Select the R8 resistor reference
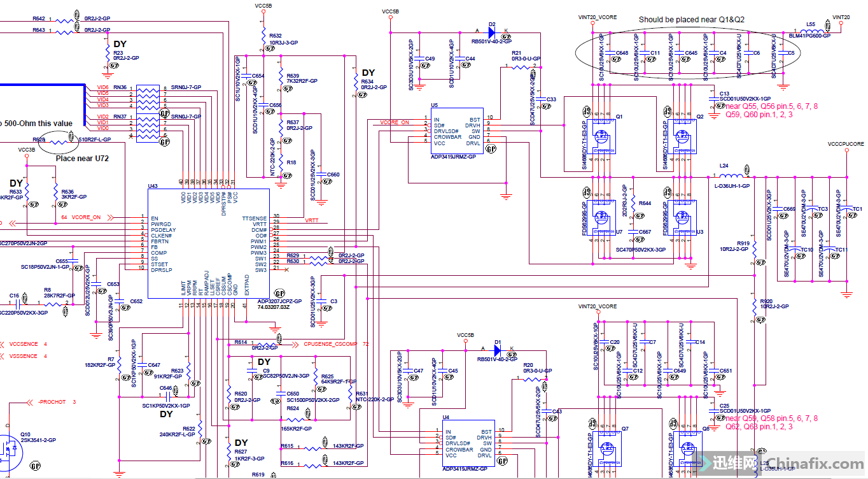This screenshot has height=479, width=868. point(47,290)
